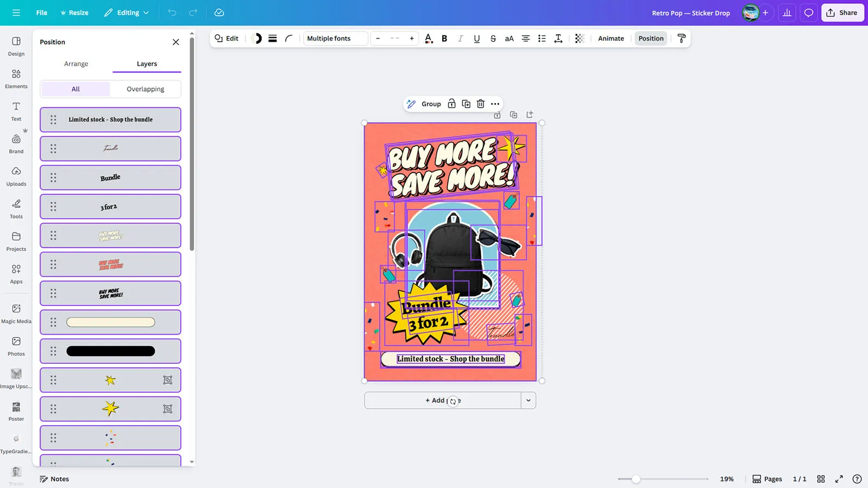
Task: Open the Elements panel in the sidebar
Action: pyautogui.click(x=16, y=79)
